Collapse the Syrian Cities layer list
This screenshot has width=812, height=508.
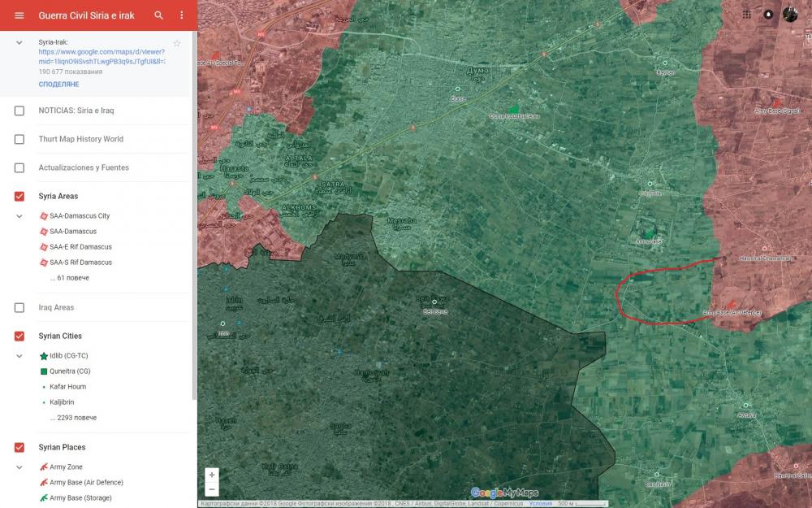click(19, 356)
